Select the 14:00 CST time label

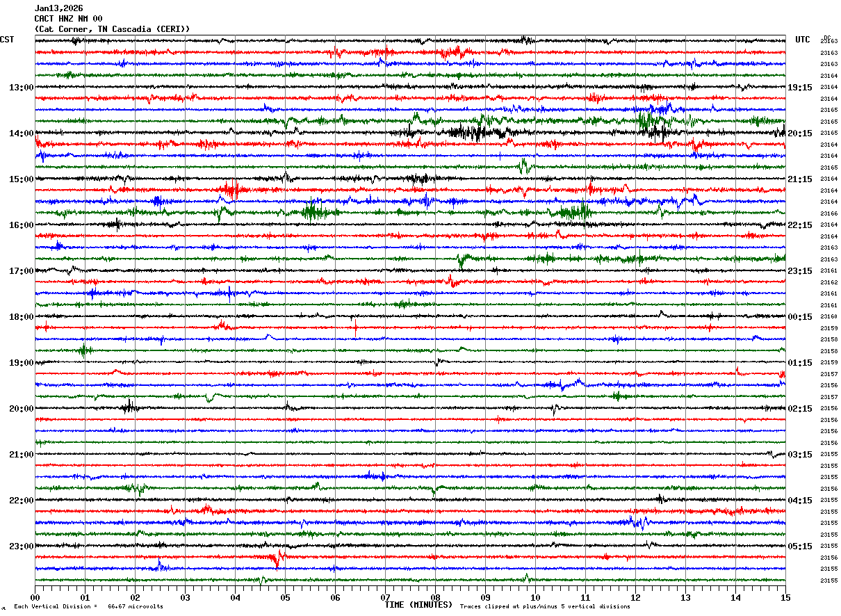(x=22, y=133)
